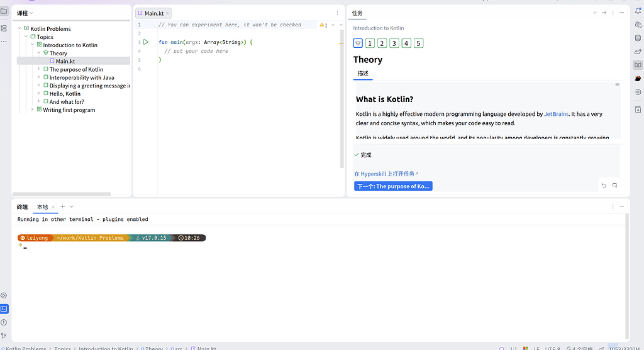The image size is (644, 350).
Task: Expand The purpose of Kotlin node
Action: [39, 69]
